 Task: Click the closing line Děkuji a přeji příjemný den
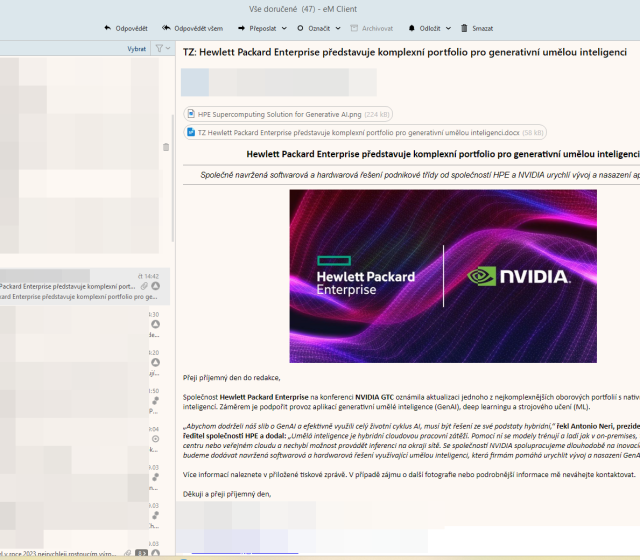(227, 494)
